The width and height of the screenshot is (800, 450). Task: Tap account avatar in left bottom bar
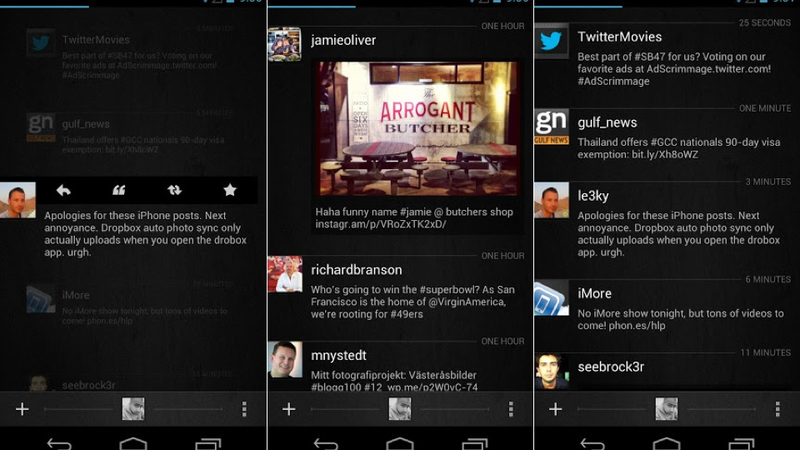[133, 409]
